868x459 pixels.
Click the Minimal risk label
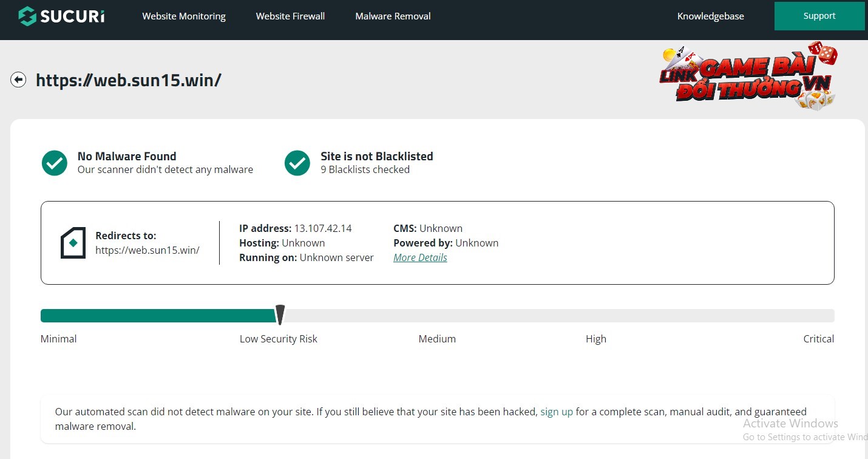point(59,339)
